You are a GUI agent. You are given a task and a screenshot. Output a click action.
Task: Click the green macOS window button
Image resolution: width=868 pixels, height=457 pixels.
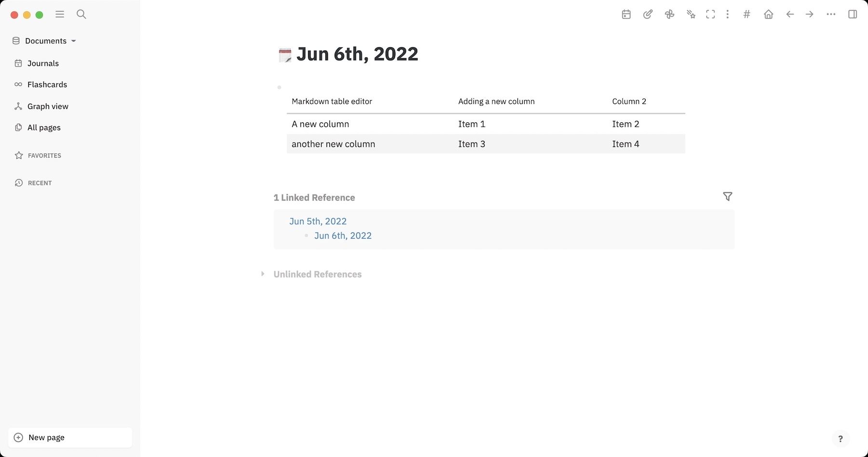(40, 15)
